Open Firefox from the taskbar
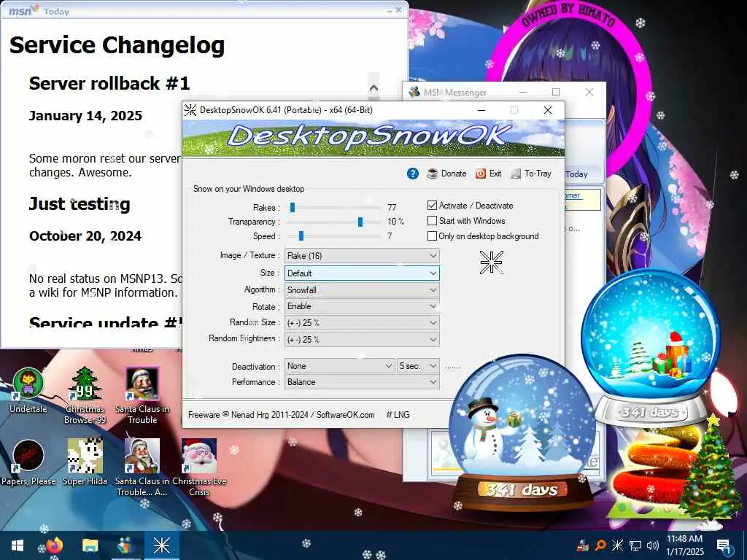The image size is (747, 560). [x=54, y=545]
